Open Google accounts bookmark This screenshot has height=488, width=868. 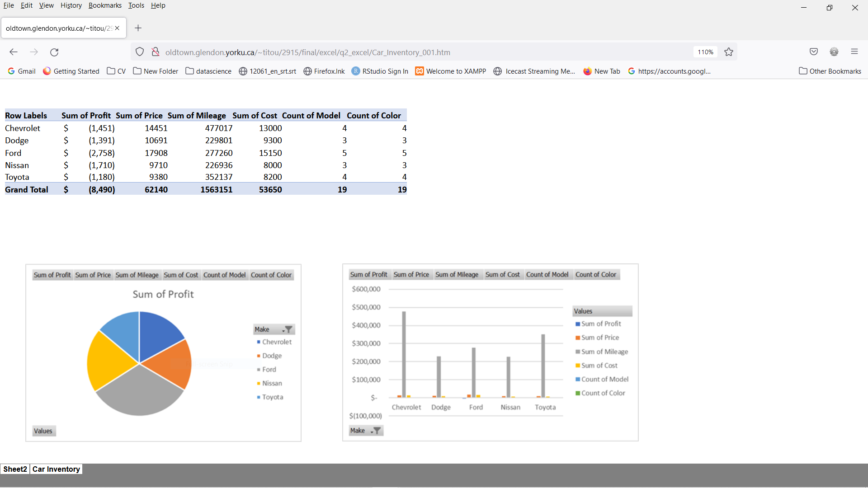click(x=670, y=71)
